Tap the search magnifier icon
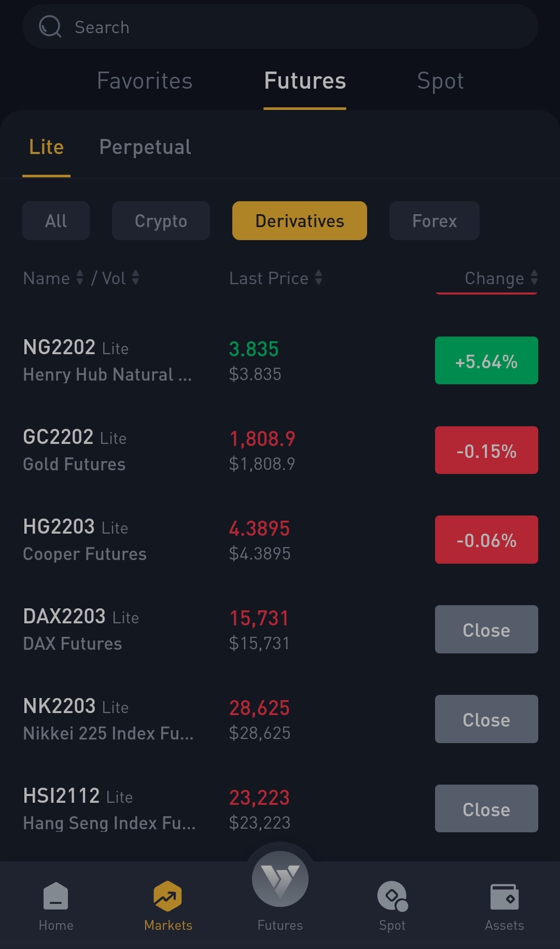The image size is (560, 949). 50,26
